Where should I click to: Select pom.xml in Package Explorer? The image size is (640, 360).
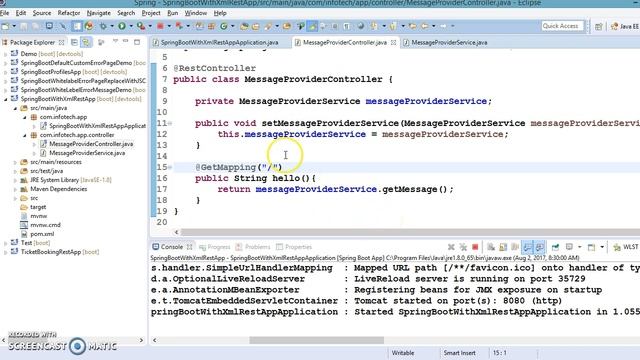42,234
